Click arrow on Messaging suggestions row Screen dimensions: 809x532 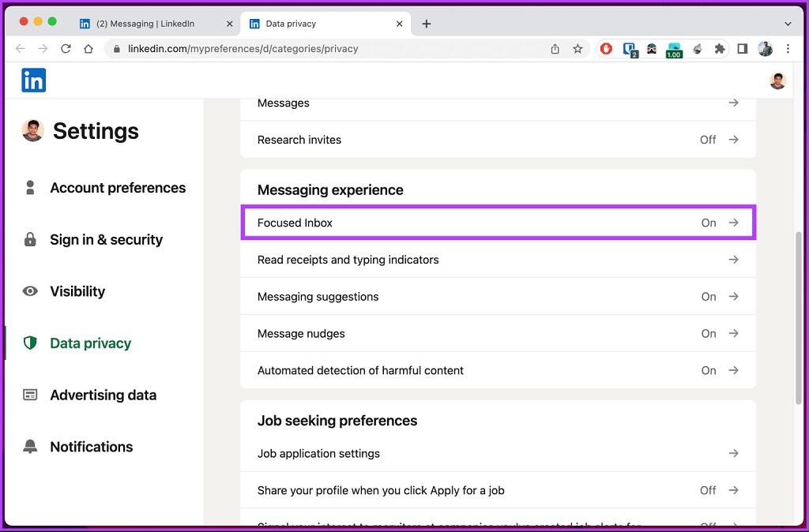pos(733,296)
